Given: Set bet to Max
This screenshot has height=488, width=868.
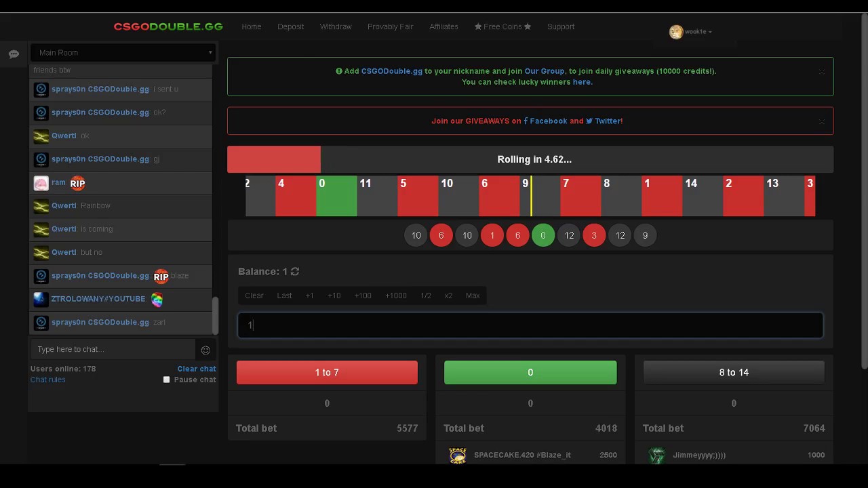Looking at the screenshot, I should (x=473, y=296).
